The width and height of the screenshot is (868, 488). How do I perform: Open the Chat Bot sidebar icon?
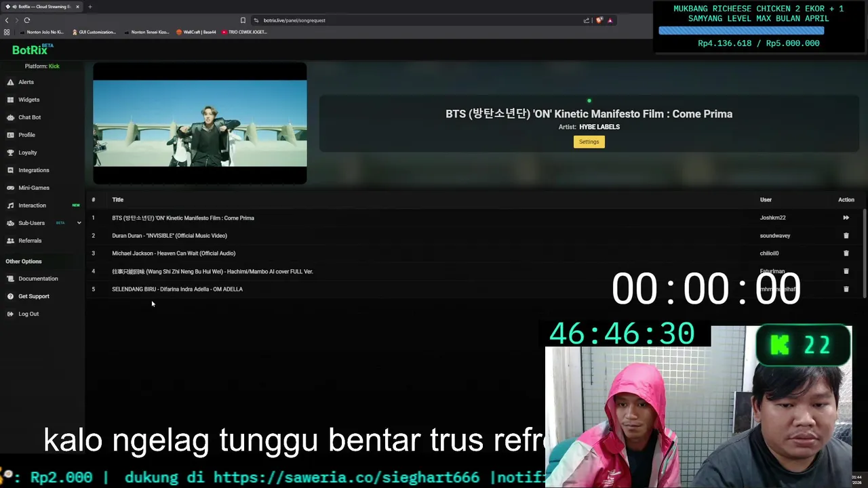click(10, 117)
